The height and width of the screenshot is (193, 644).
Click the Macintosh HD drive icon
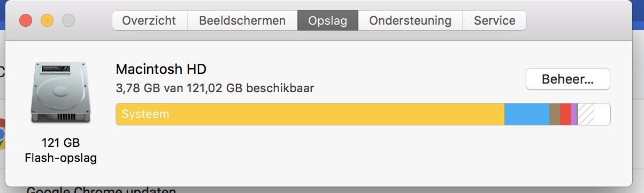pos(60,93)
